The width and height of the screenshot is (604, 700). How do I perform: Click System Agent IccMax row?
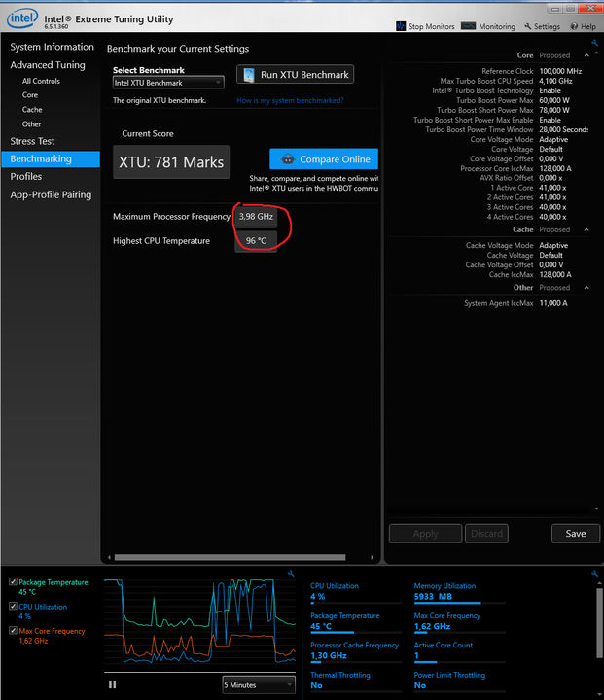pyautogui.click(x=515, y=303)
